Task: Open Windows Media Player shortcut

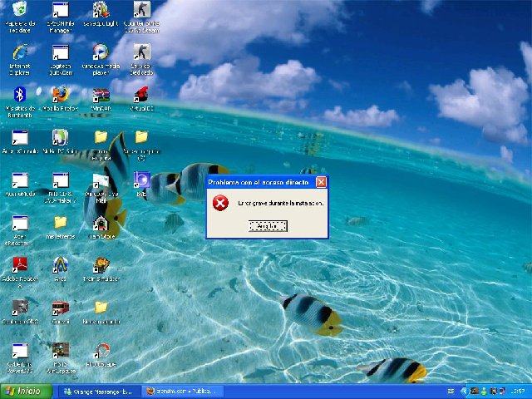Action: coord(101,52)
